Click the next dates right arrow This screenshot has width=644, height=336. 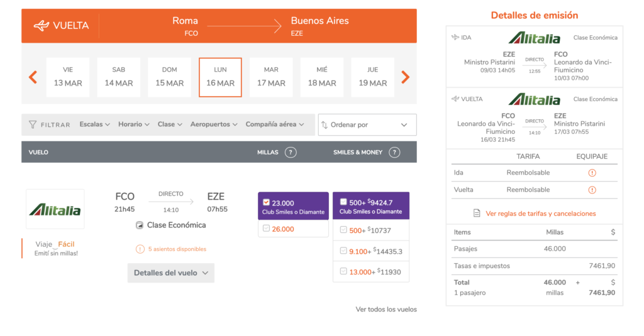406,77
